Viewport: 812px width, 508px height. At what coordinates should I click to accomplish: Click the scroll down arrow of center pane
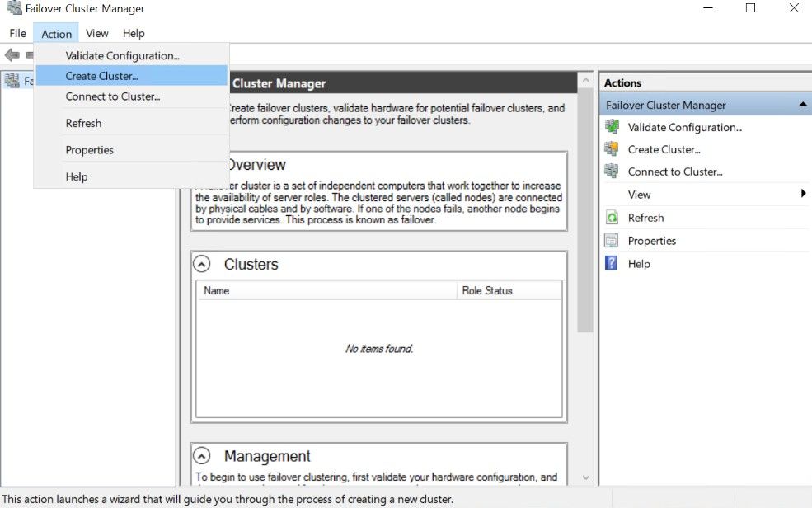[585, 478]
